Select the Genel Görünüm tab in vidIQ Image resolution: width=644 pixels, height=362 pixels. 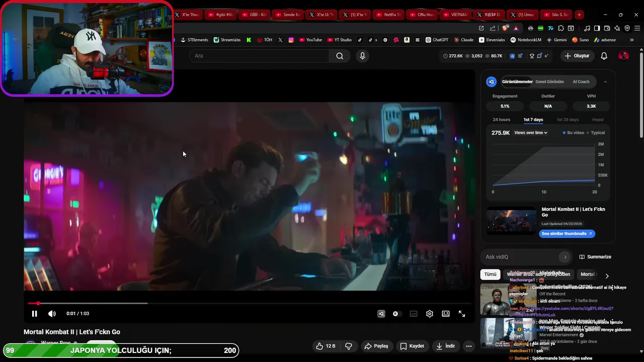coord(549,81)
